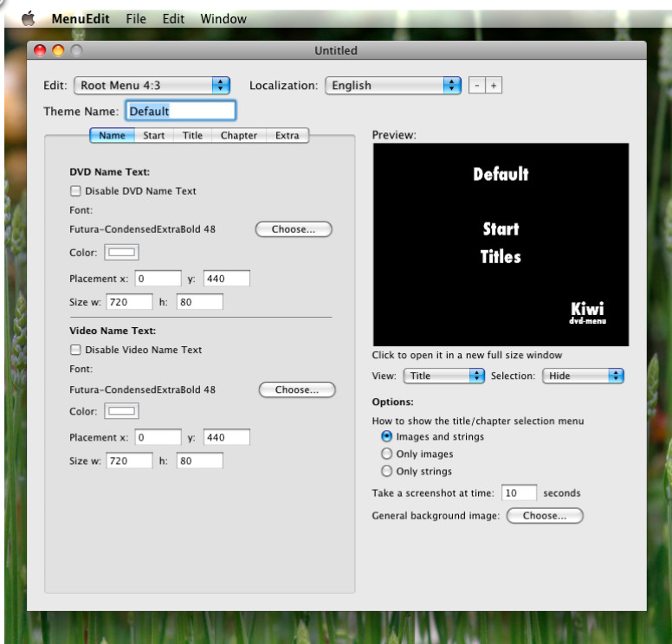
Task: Toggle the Disable DVD Name Text checkbox
Action: point(75,190)
